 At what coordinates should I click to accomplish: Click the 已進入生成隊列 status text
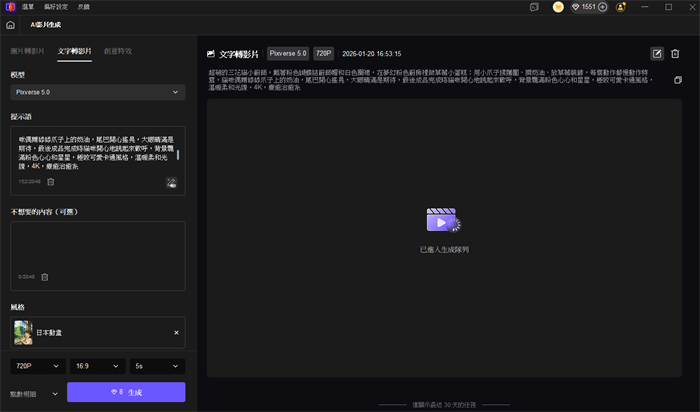pyautogui.click(x=444, y=250)
